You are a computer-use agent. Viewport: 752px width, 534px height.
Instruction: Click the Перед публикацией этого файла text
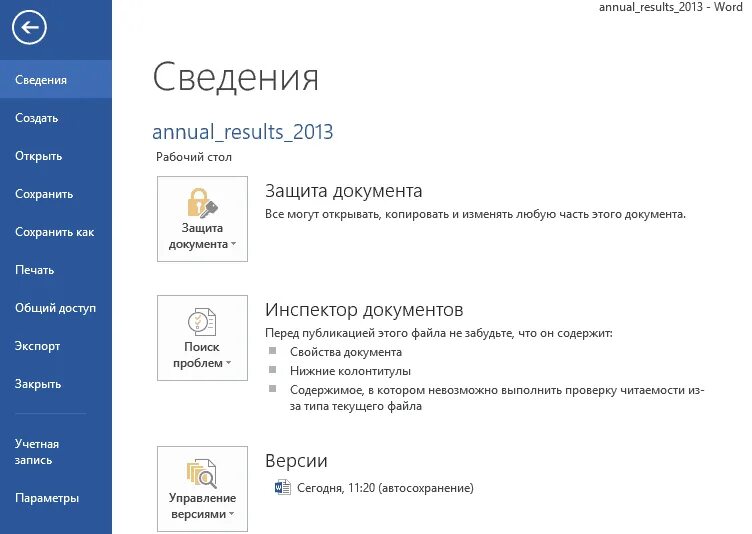[x=439, y=333]
